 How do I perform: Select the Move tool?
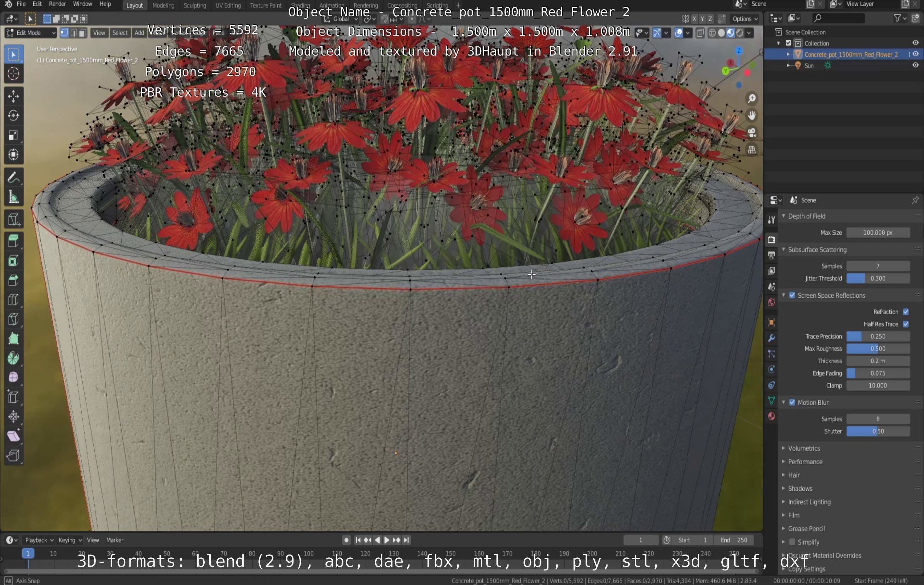pos(13,96)
